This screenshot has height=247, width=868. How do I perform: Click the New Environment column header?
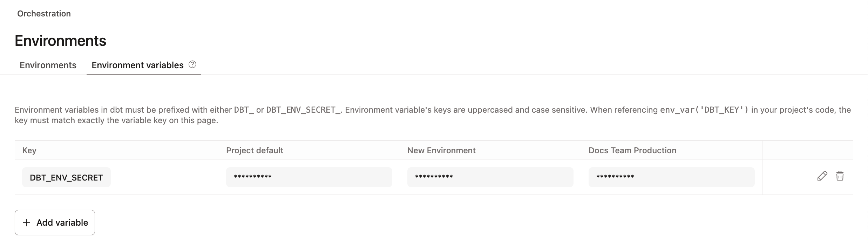pos(441,150)
